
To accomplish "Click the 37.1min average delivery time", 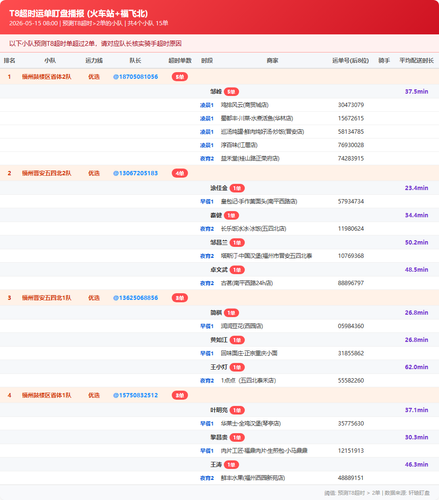I will [417, 410].
